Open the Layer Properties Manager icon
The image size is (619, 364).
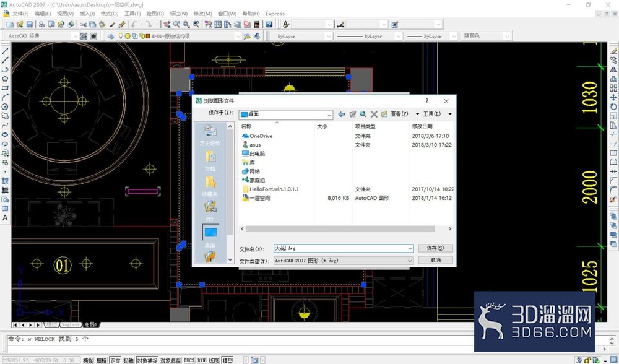111,36
